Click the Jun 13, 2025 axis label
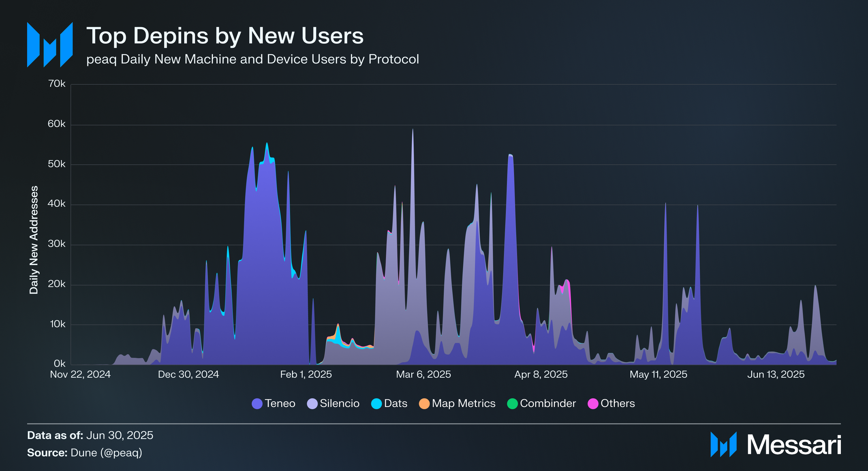The width and height of the screenshot is (868, 471). [x=776, y=374]
